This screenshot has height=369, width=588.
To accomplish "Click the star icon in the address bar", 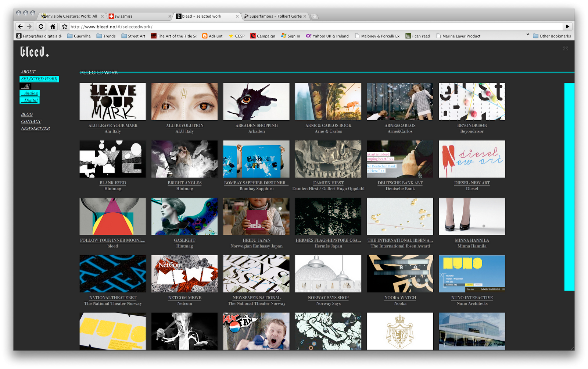I will click(64, 26).
